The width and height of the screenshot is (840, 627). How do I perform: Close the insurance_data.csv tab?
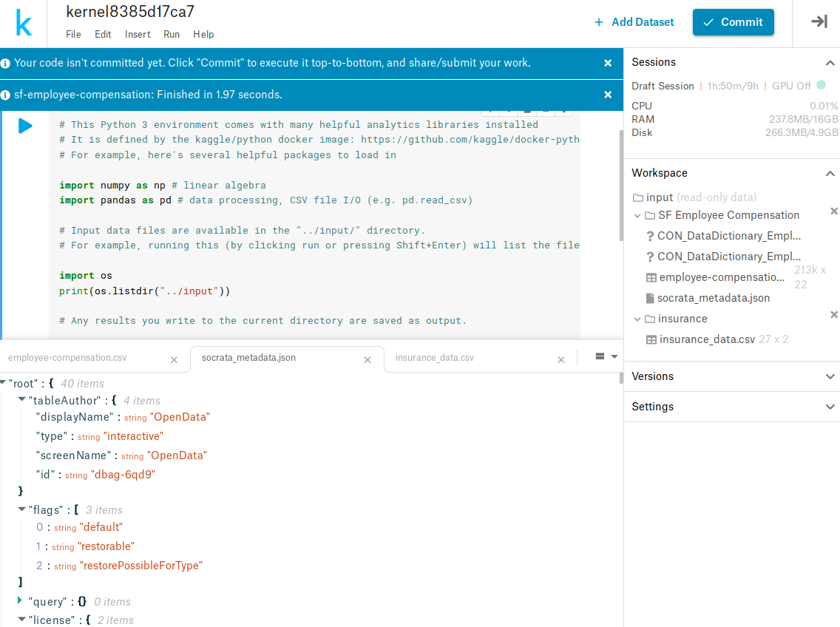(x=561, y=360)
